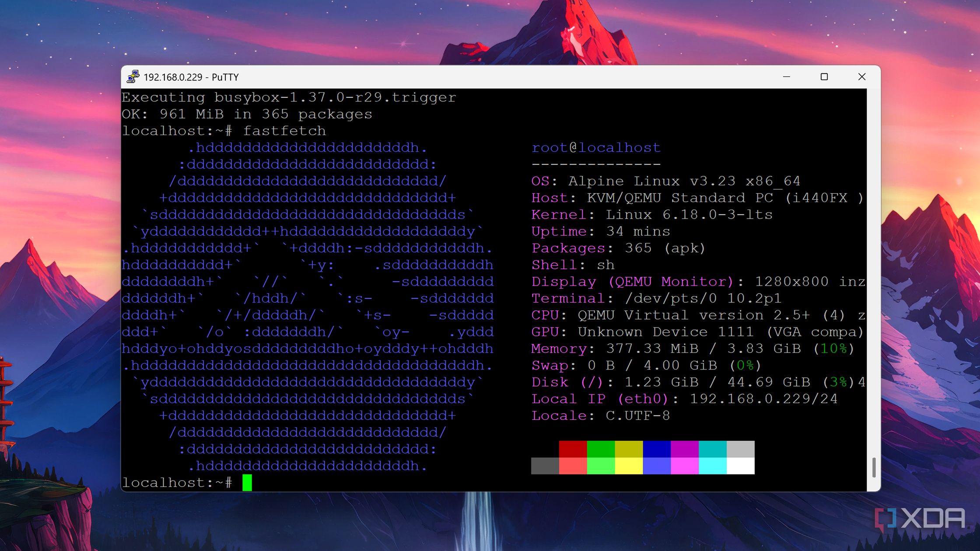Viewport: 980px width, 551px height.
Task: Click the dark red color block
Action: click(x=573, y=449)
